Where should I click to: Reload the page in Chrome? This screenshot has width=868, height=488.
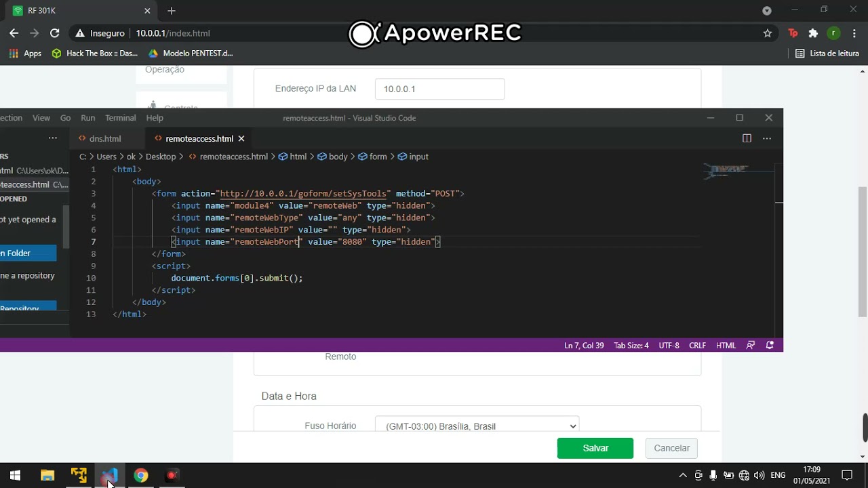pyautogui.click(x=55, y=33)
